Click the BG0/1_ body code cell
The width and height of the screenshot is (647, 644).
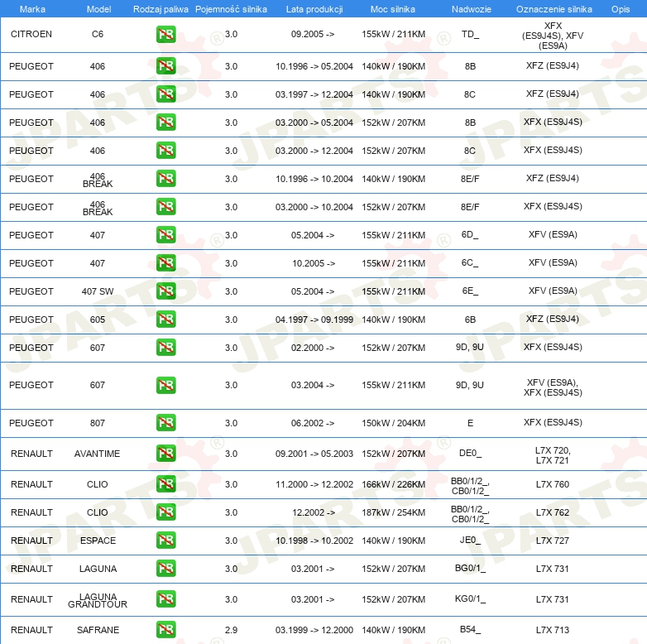point(470,569)
